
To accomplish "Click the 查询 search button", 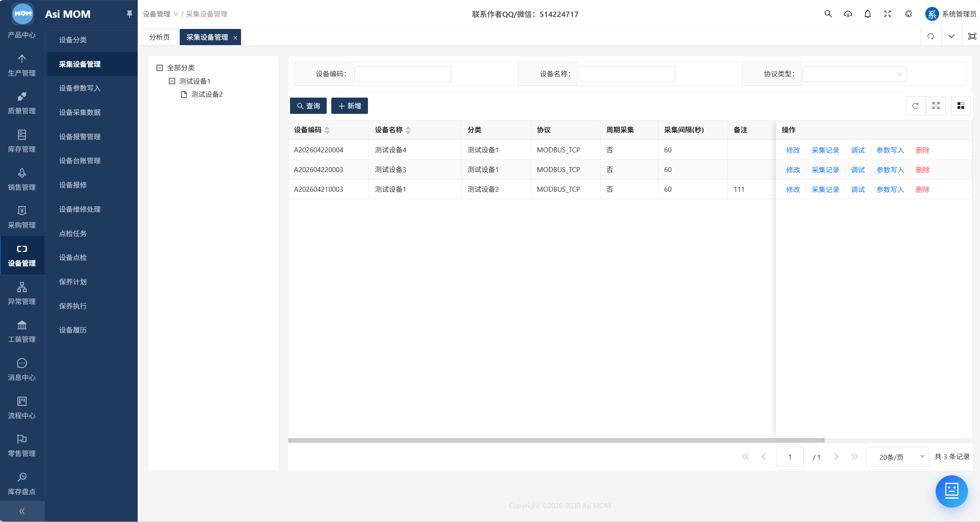I will pos(308,106).
